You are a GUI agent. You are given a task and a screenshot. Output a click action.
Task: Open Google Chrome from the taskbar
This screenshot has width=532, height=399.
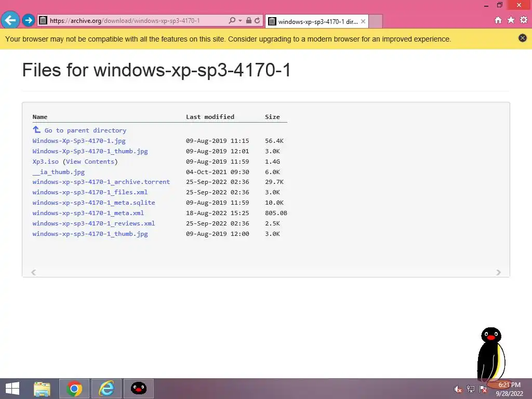pos(74,389)
